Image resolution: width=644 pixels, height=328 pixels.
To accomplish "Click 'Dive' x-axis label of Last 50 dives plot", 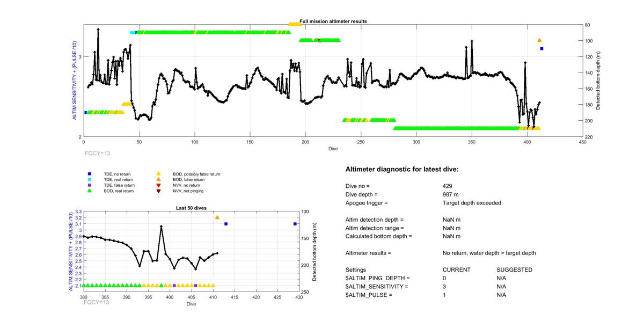I will pos(192,304).
